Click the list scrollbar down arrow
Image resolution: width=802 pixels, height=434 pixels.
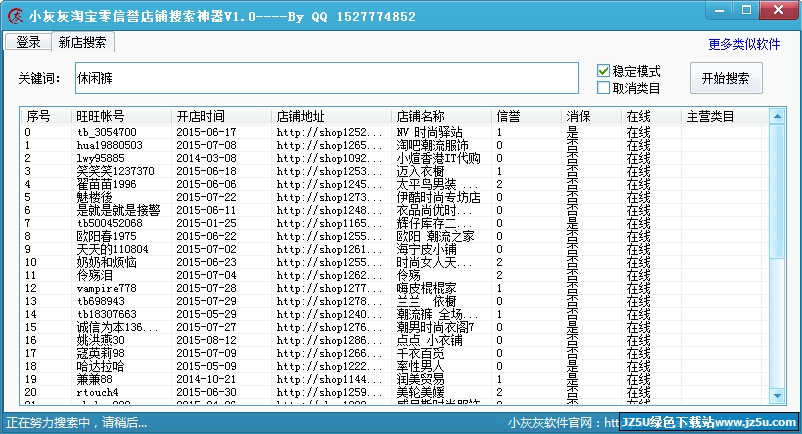777,396
